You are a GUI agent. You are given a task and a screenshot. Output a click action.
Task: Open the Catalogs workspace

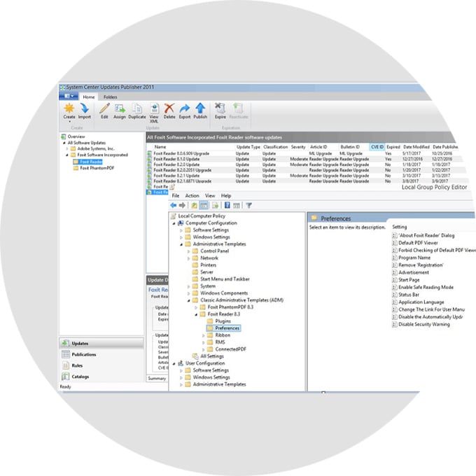click(x=101, y=377)
